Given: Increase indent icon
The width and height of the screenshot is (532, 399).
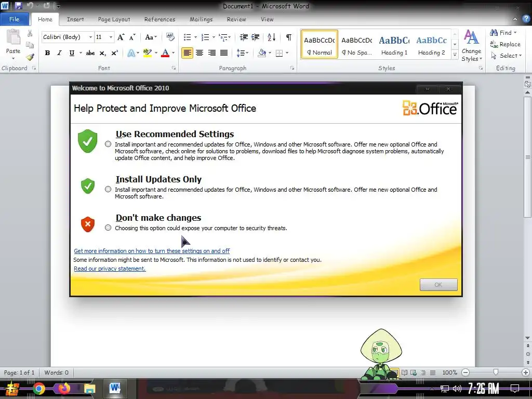Looking at the screenshot, I should [256, 37].
